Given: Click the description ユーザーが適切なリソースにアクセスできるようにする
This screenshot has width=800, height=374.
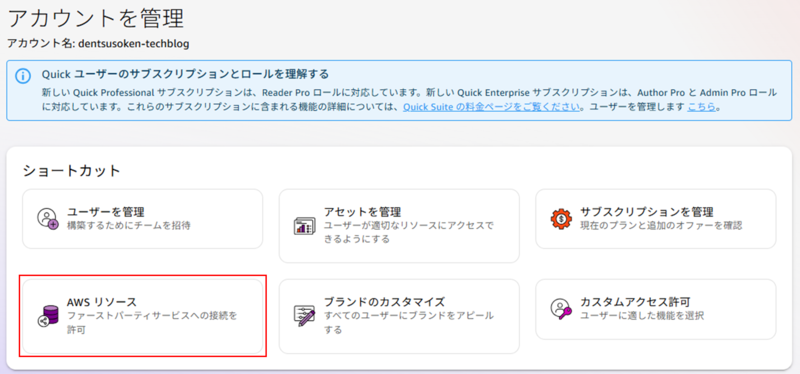Looking at the screenshot, I should point(409,232).
